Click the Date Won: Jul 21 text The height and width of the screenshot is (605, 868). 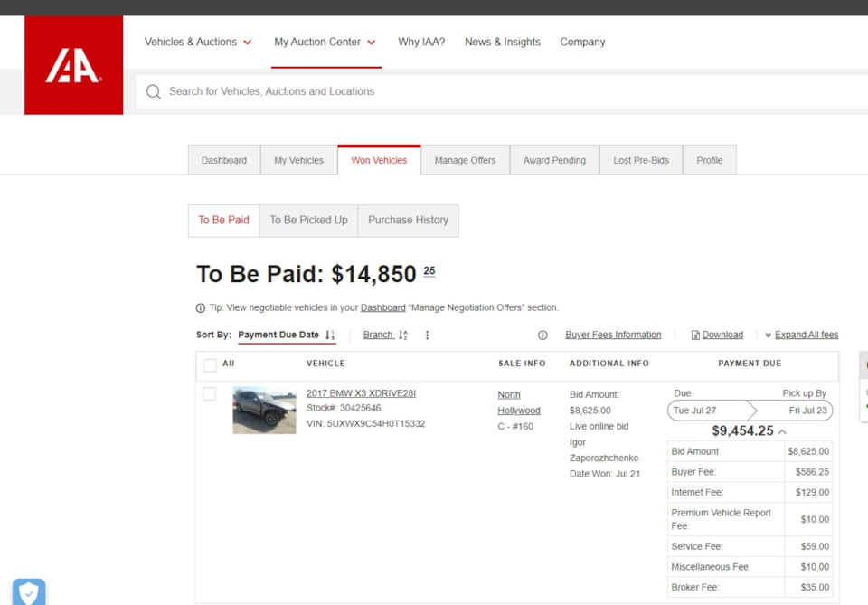(605, 475)
